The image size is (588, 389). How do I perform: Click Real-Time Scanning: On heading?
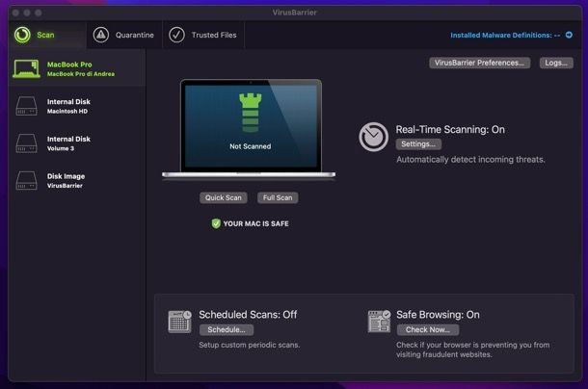[x=450, y=130]
